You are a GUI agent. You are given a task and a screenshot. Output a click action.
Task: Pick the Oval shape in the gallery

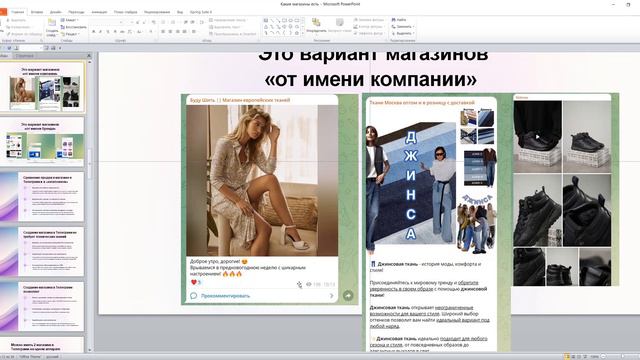291,20
